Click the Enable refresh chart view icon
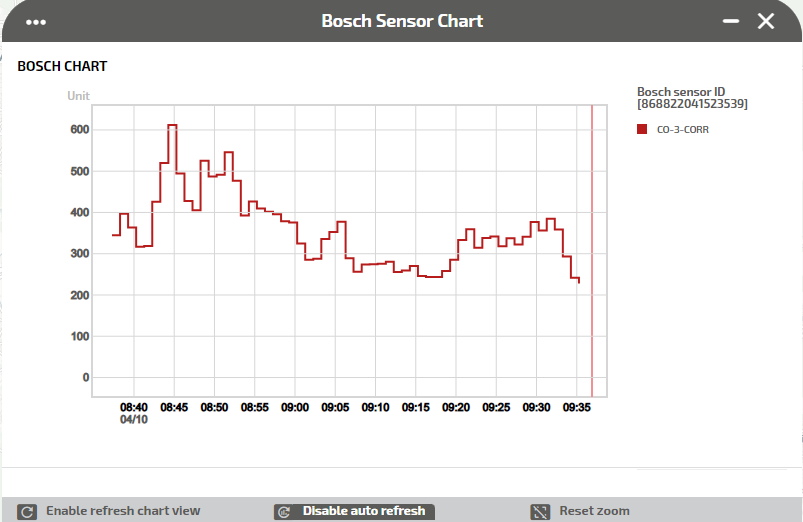 point(28,511)
